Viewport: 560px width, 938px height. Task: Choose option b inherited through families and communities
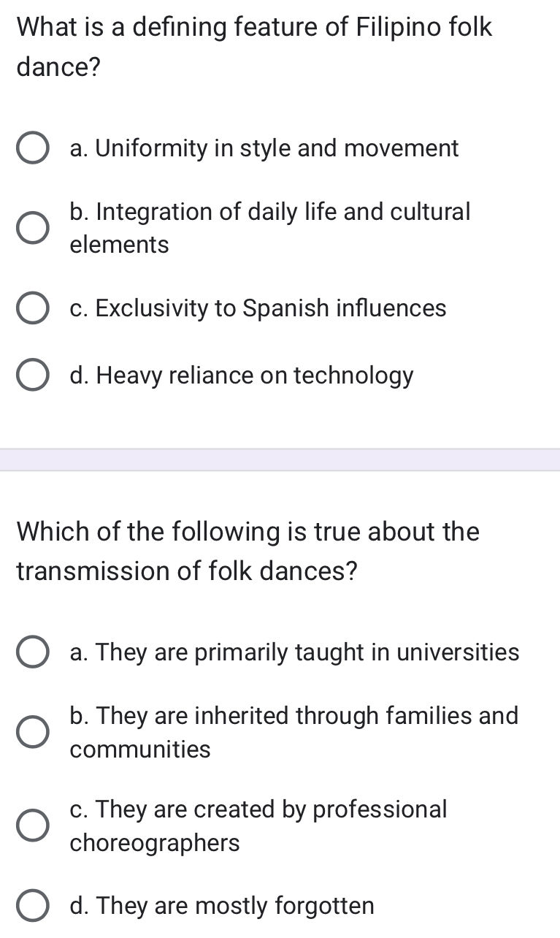tap(32, 731)
